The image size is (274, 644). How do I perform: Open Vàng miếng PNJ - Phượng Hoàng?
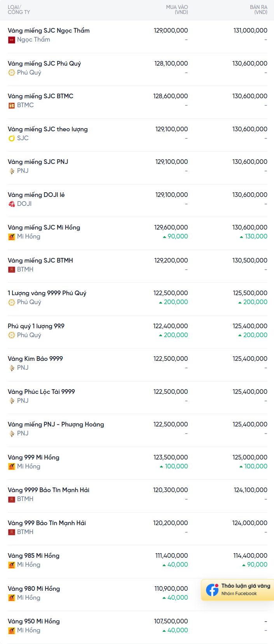(56, 425)
